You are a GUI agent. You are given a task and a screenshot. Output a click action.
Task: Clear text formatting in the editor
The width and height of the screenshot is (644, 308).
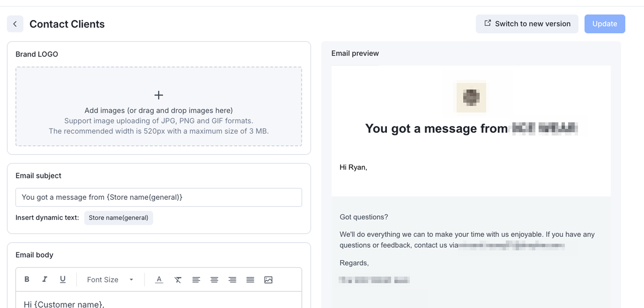pos(178,280)
